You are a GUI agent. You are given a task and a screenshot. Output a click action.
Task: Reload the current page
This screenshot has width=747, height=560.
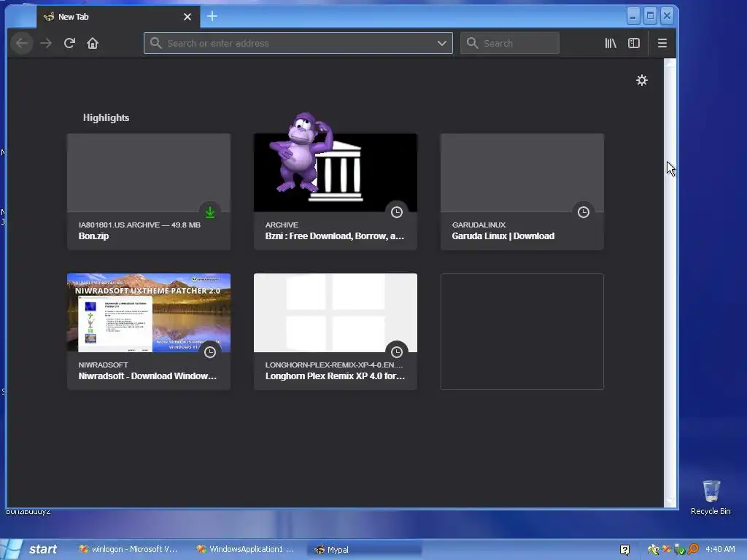69,43
